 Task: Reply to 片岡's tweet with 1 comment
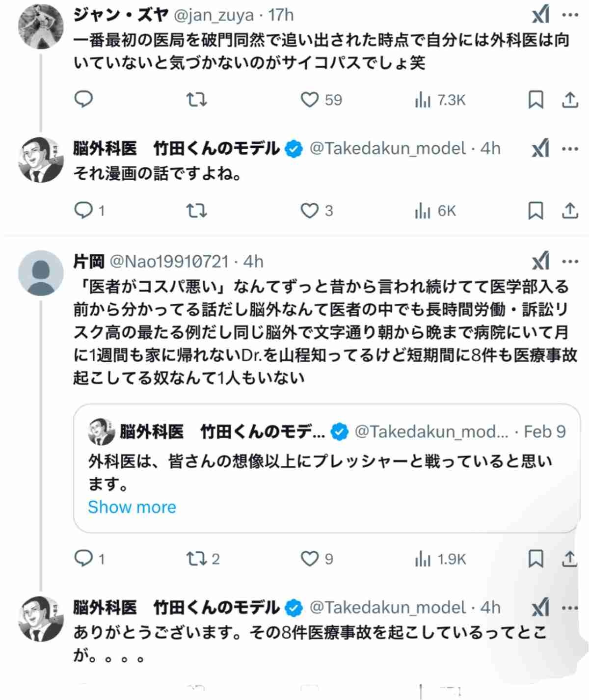(83, 559)
